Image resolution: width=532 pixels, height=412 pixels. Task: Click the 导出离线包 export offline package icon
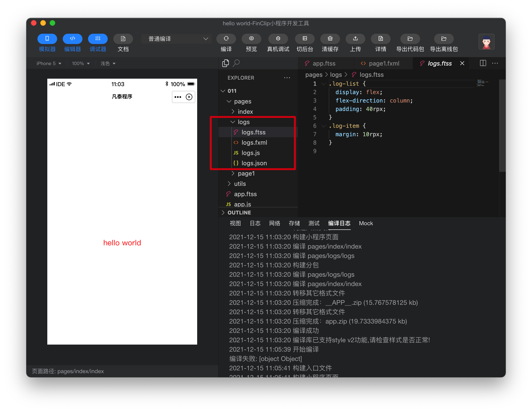[444, 38]
